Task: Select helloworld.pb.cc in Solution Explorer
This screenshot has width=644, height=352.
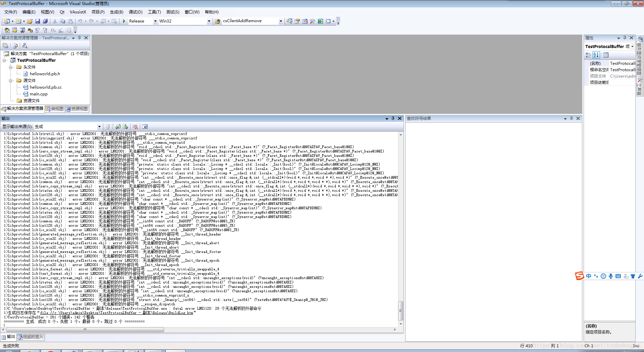Action: [x=46, y=87]
